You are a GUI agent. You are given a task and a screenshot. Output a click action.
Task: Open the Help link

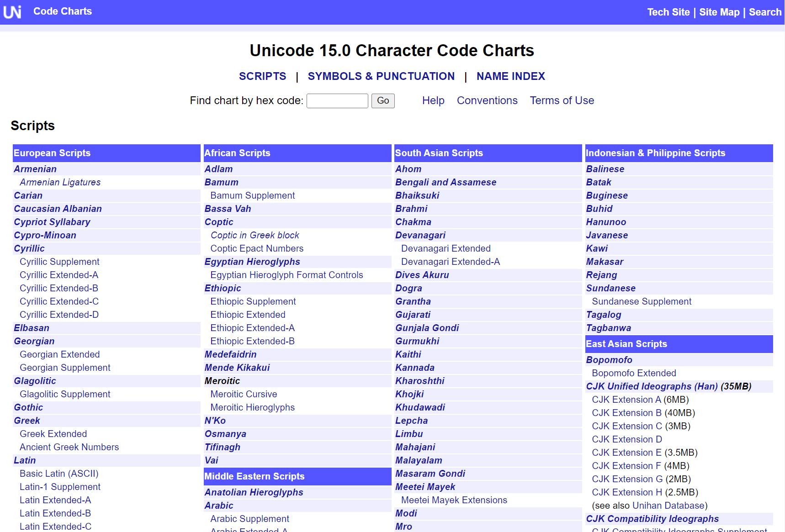[x=433, y=100]
